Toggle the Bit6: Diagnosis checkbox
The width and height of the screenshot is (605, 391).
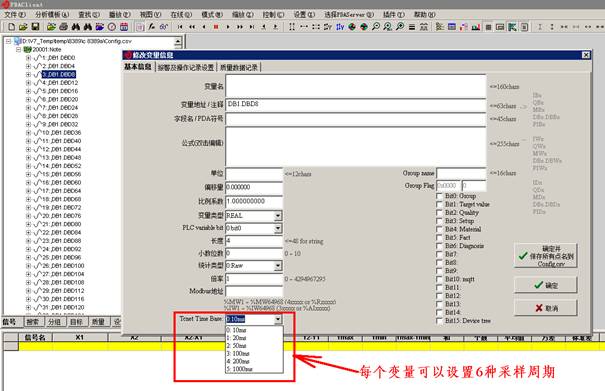click(439, 246)
